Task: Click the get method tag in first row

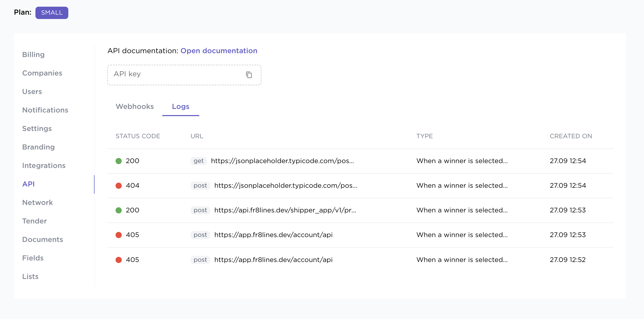Action: pos(198,161)
